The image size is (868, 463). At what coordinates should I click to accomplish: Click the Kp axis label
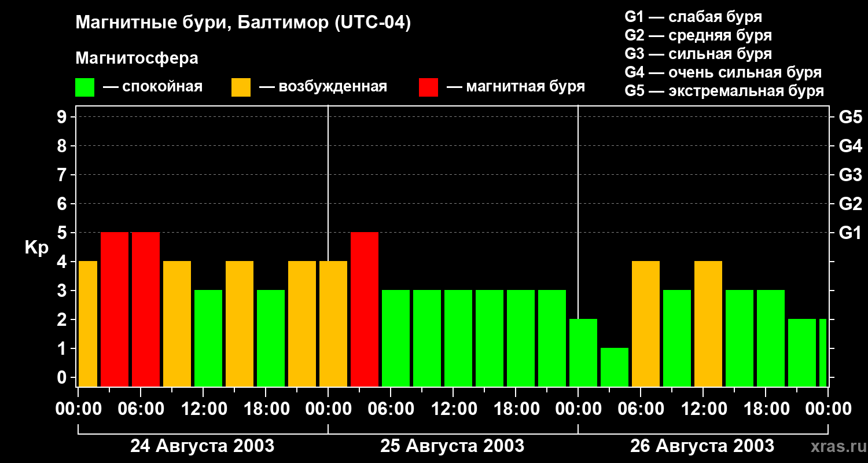pos(37,248)
